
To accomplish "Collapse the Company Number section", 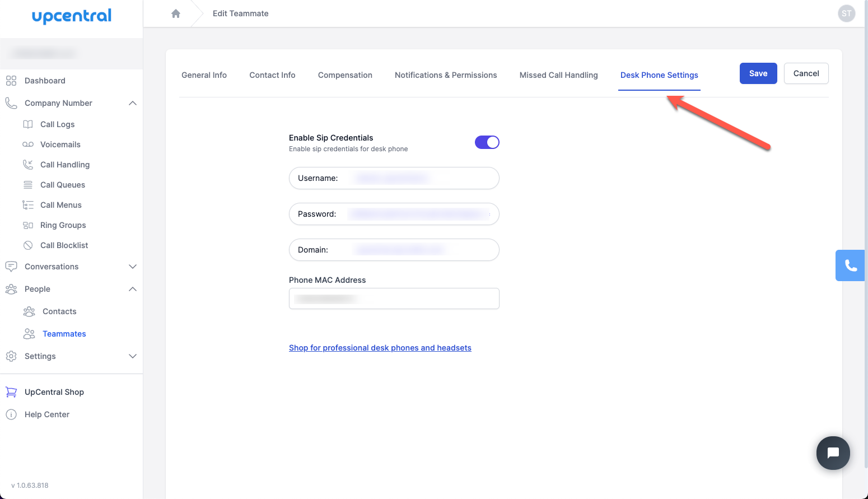I will click(x=133, y=102).
